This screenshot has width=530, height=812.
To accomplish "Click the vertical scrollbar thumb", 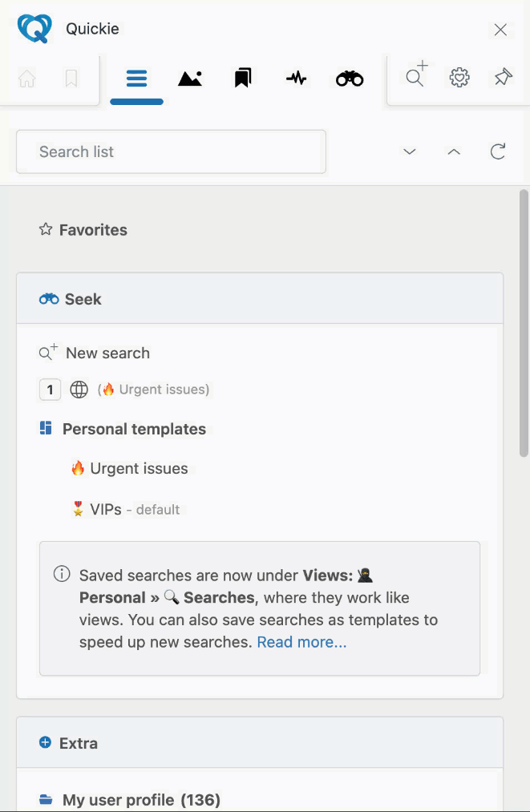I will pyautogui.click(x=524, y=323).
